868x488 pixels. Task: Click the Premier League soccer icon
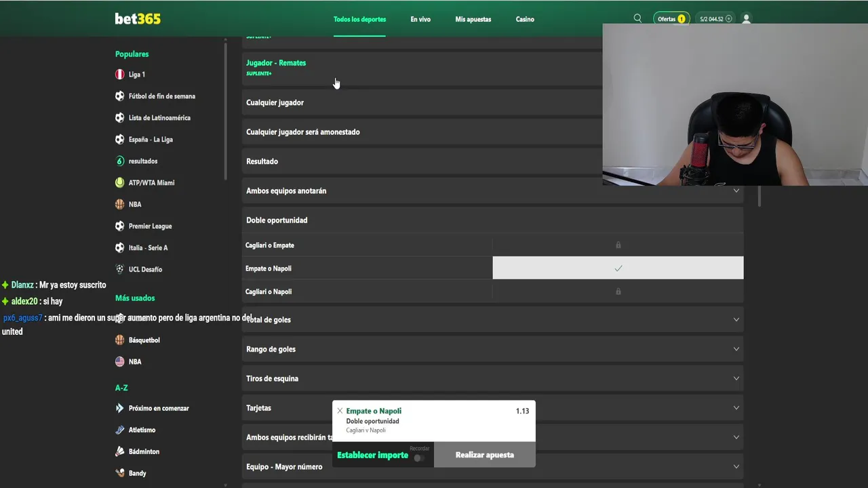tap(119, 226)
